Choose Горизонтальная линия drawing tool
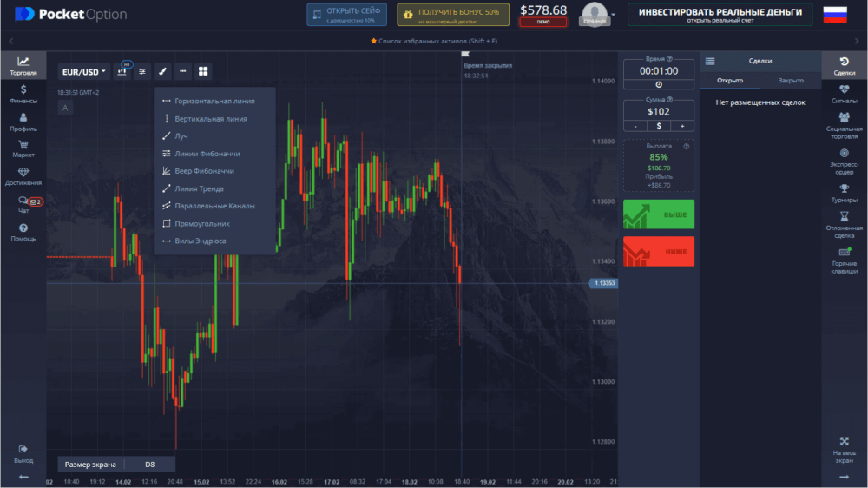 click(214, 101)
